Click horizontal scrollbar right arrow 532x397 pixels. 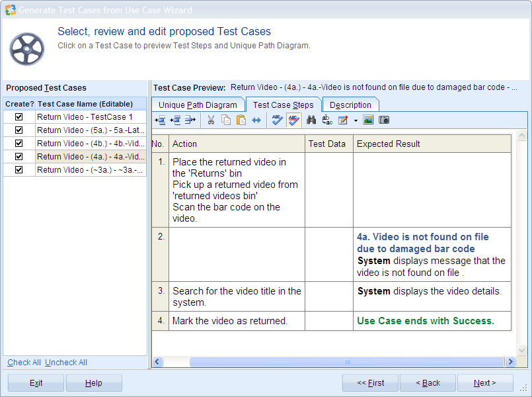tap(510, 362)
